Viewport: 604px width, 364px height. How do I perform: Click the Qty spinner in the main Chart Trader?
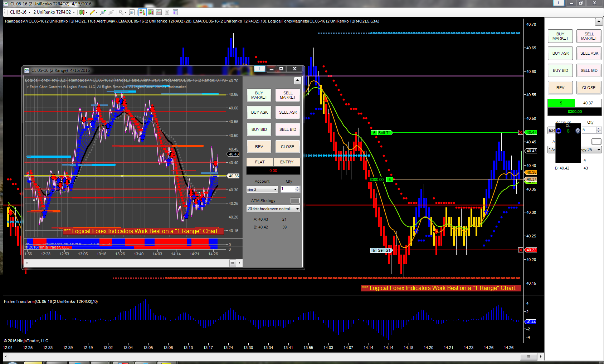click(599, 130)
